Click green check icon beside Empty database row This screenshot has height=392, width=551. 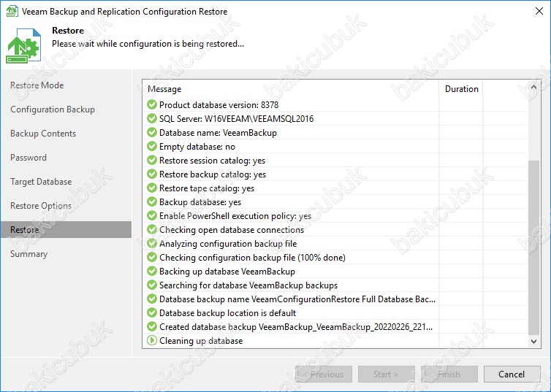click(152, 146)
